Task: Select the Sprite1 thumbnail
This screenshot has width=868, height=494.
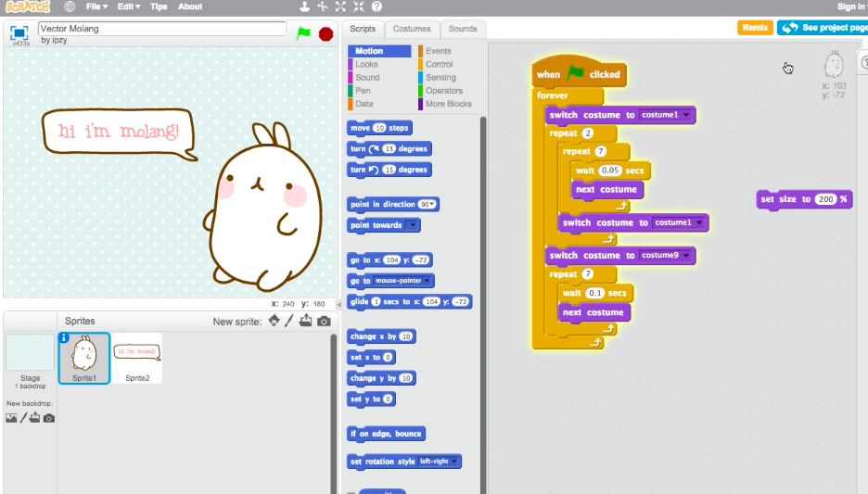Action: pos(84,358)
